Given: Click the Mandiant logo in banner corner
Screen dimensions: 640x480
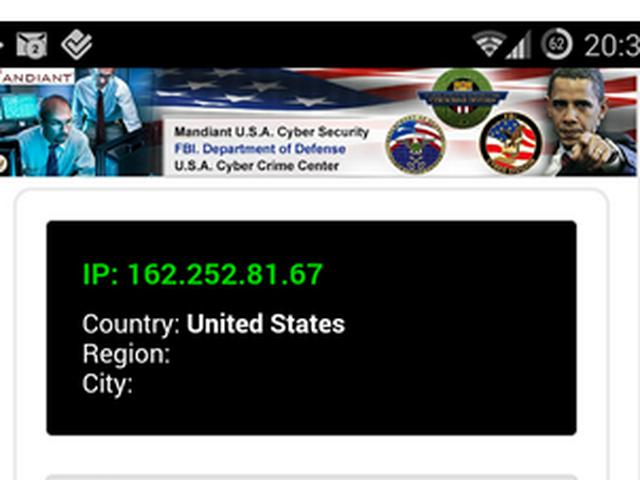Looking at the screenshot, I should coord(37,77).
